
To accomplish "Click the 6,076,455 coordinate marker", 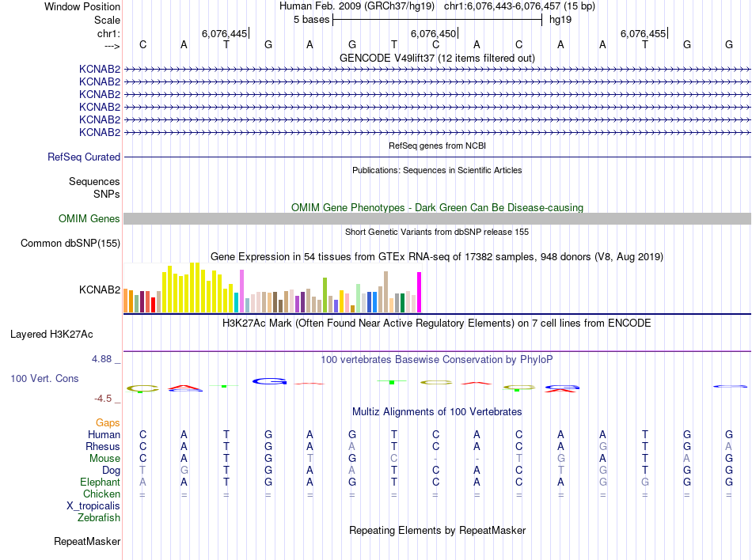I will [x=643, y=33].
